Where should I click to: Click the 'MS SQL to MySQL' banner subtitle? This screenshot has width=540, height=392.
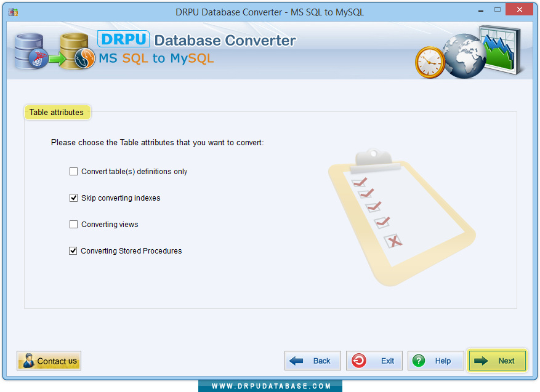click(156, 58)
